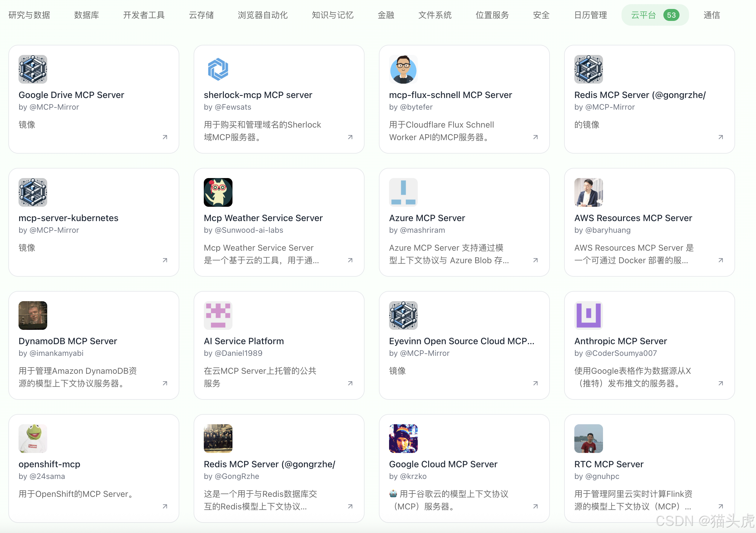Open arrow icon on Google Drive MCP Server card
The height and width of the screenshot is (533, 756).
[165, 137]
